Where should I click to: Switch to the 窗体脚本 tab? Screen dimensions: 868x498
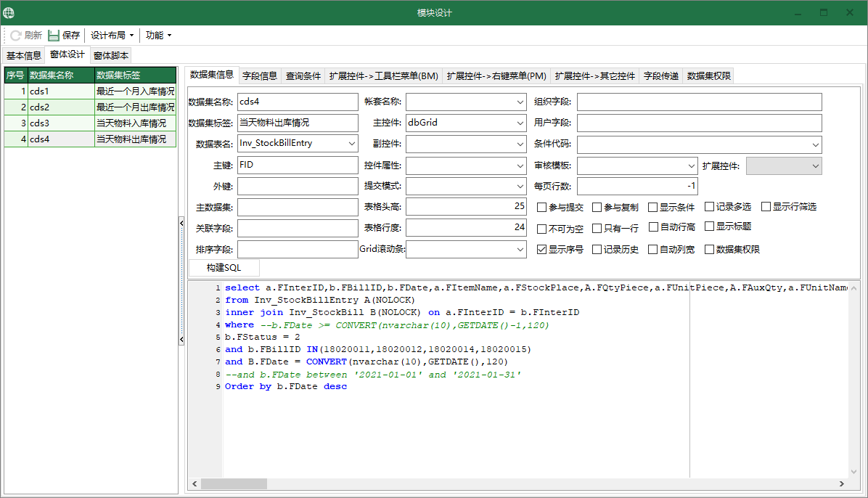(111, 55)
